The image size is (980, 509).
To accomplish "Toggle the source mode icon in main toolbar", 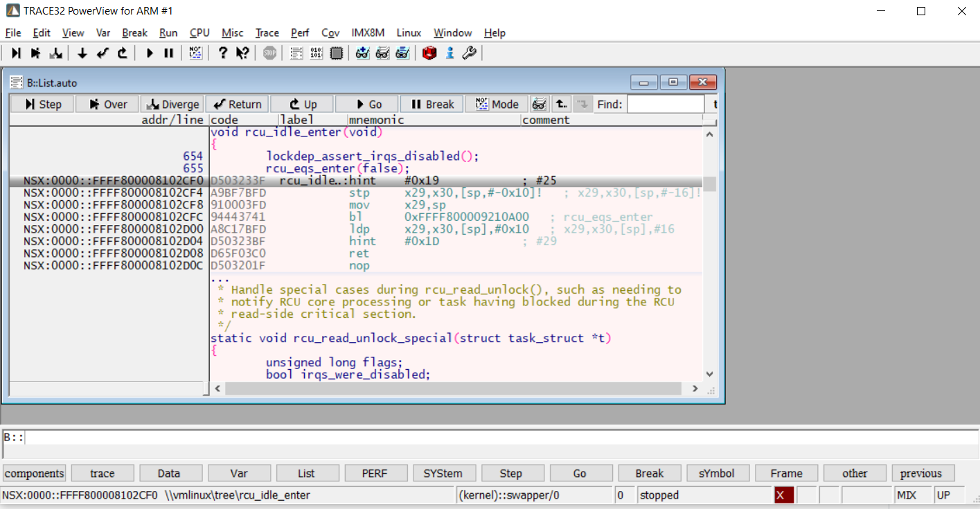I will pos(195,53).
